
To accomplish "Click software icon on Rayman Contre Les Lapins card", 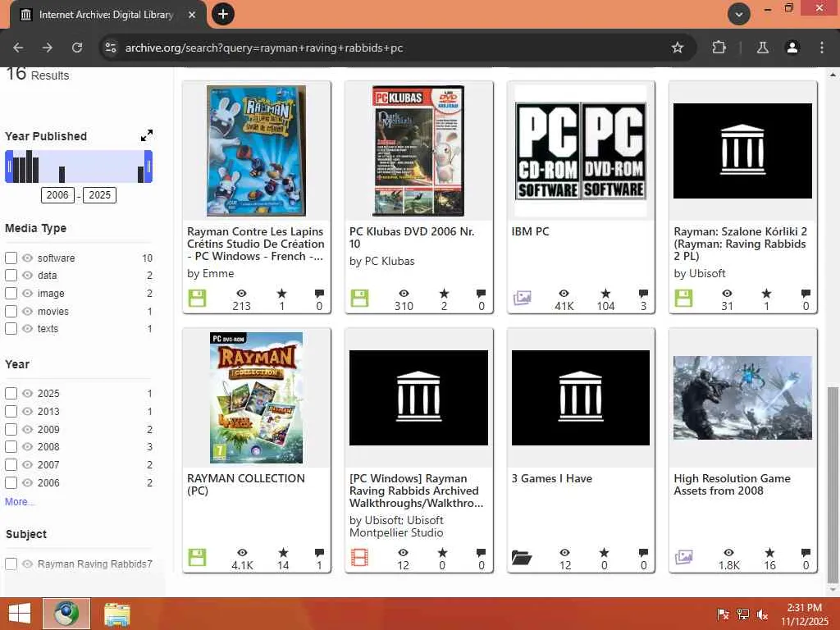I will click(197, 298).
